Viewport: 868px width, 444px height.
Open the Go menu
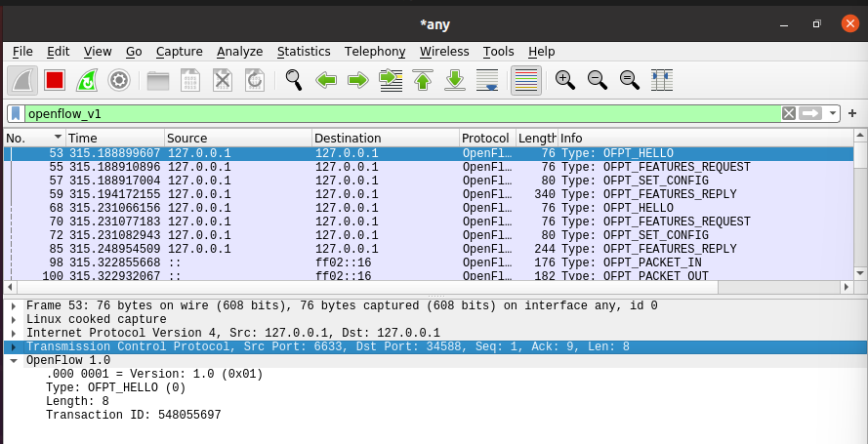point(134,52)
